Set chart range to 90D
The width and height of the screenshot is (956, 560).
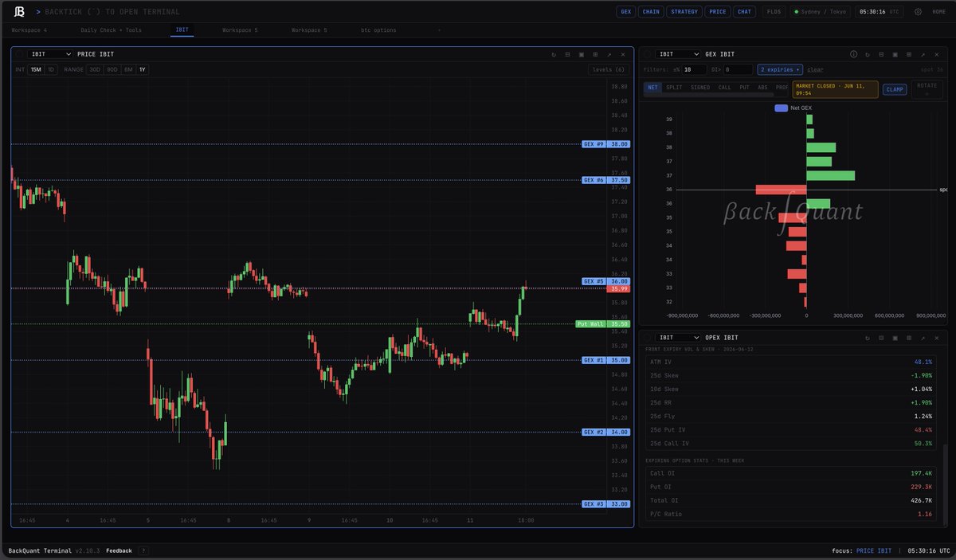[x=112, y=69]
